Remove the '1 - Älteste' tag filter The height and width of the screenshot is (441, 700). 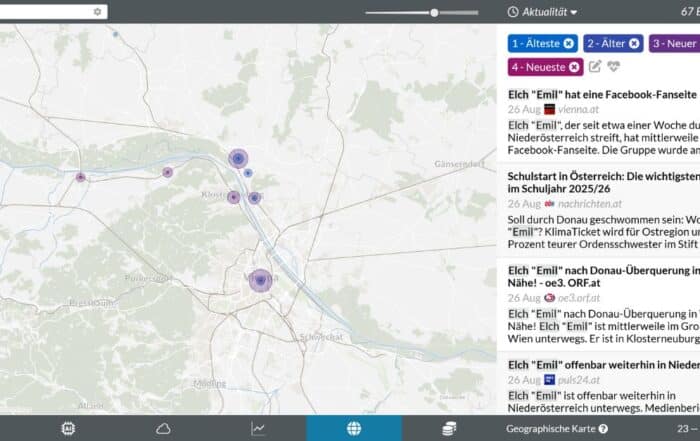569,44
